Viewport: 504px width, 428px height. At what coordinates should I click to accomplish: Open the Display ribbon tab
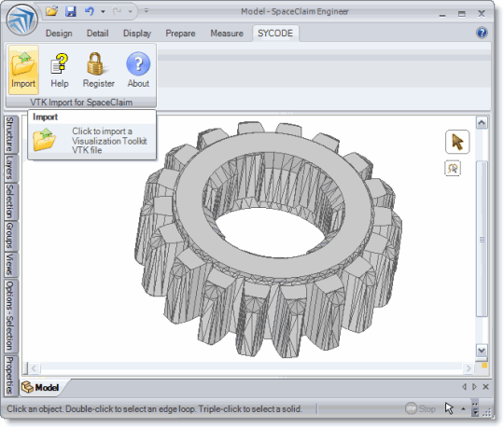[x=137, y=34]
